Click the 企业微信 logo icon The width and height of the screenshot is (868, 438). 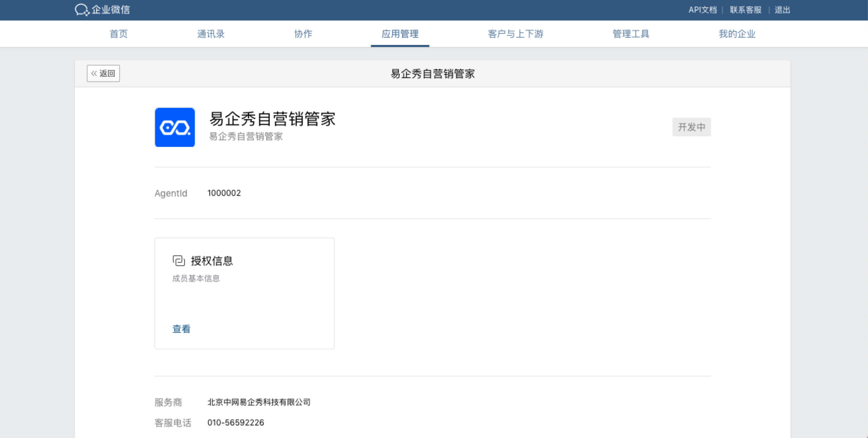point(82,10)
